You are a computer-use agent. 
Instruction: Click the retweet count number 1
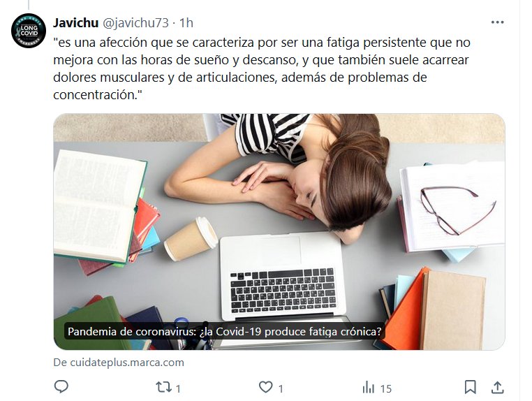point(178,388)
